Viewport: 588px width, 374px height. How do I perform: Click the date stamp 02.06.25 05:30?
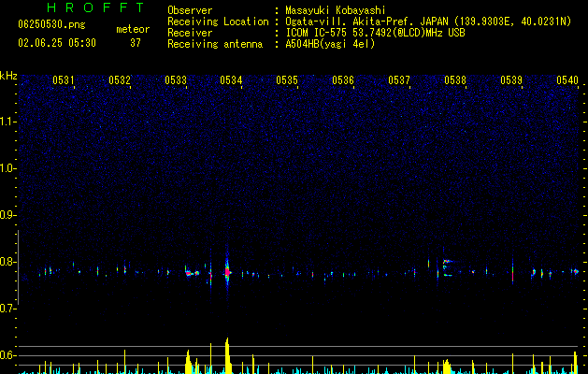[x=57, y=43]
